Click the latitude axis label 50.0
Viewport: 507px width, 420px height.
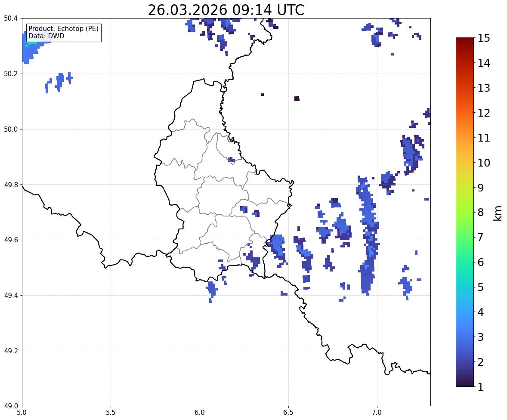click(x=11, y=130)
